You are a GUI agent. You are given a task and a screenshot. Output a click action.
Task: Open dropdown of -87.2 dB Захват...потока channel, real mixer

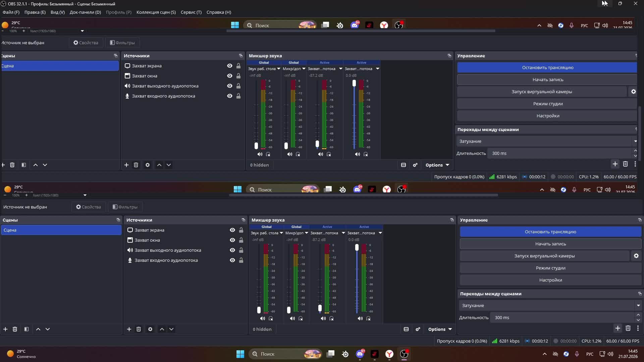click(343, 233)
